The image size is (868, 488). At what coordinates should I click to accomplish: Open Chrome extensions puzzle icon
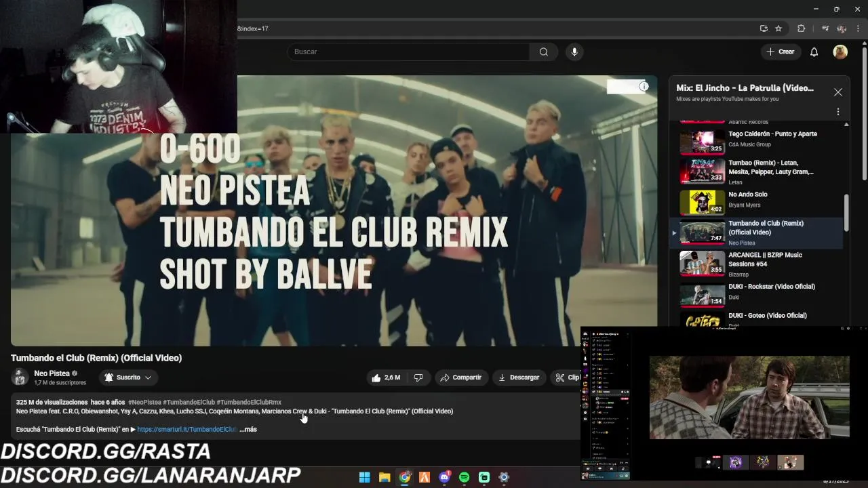pos(802,28)
